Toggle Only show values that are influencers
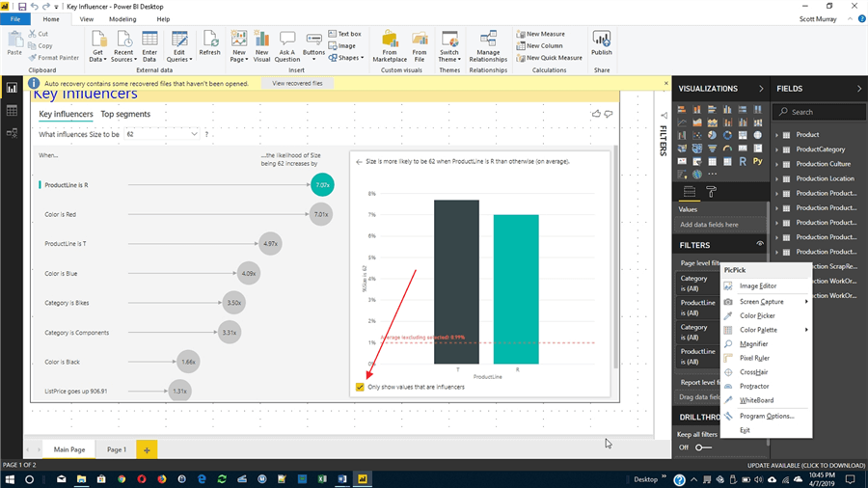The image size is (868, 488). [360, 387]
